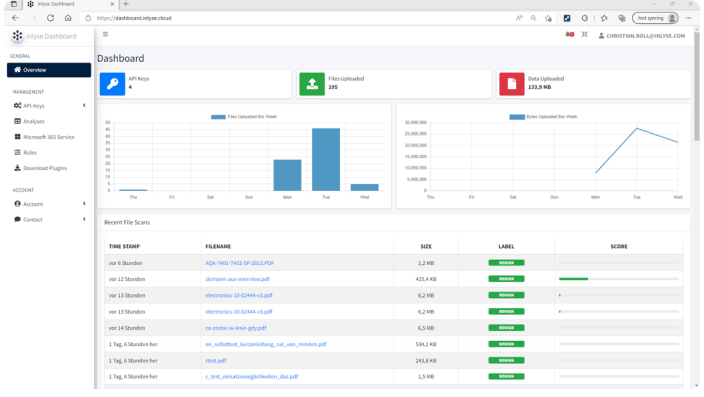Click the score bar for ziemann-aux-overview.pdf
Screen dimensions: 704x397
[619, 279]
